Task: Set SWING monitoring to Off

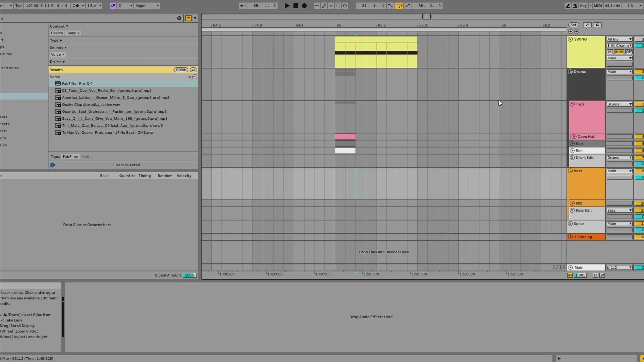Action: click(x=629, y=52)
